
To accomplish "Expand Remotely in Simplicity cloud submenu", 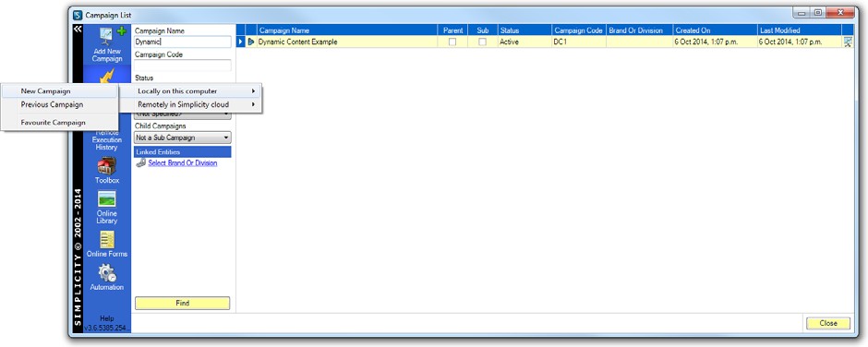I will coord(191,104).
